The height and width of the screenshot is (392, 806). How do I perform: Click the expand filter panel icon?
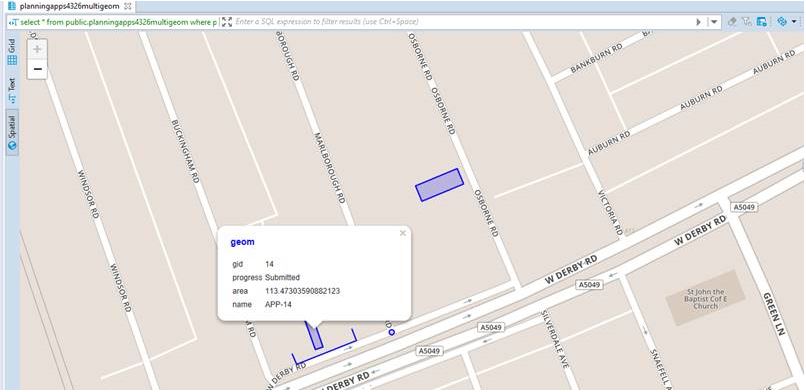click(227, 22)
